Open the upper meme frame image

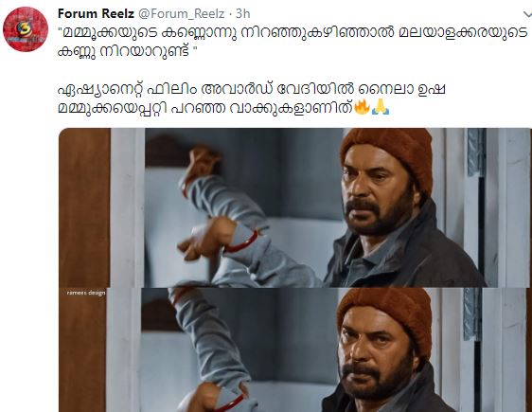(x=295, y=207)
